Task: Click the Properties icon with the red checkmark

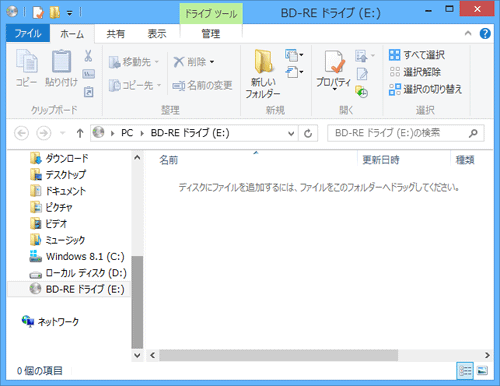Action: (334, 62)
